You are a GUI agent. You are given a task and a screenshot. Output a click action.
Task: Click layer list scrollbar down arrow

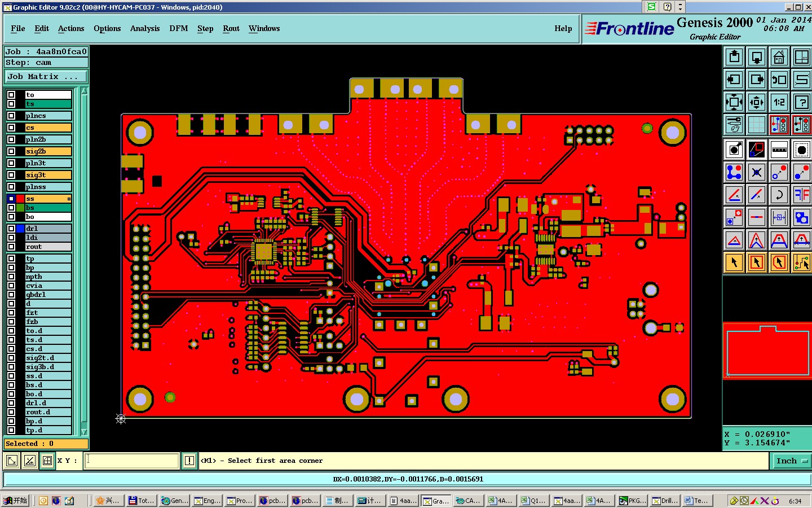point(85,432)
